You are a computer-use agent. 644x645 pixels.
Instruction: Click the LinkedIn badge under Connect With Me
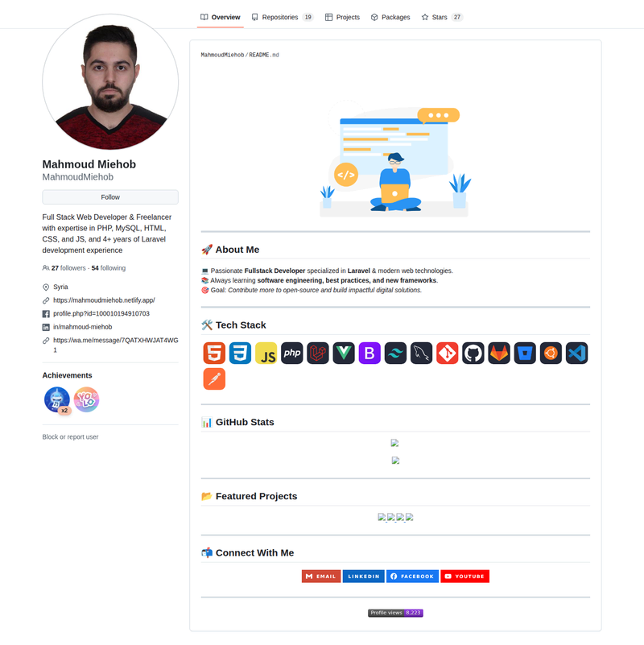pyautogui.click(x=364, y=577)
